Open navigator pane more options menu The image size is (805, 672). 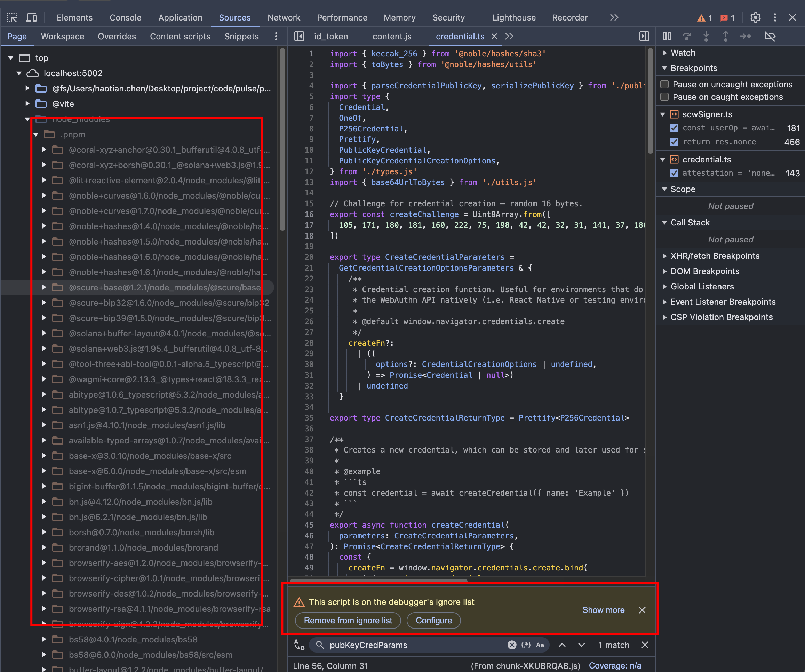276,37
